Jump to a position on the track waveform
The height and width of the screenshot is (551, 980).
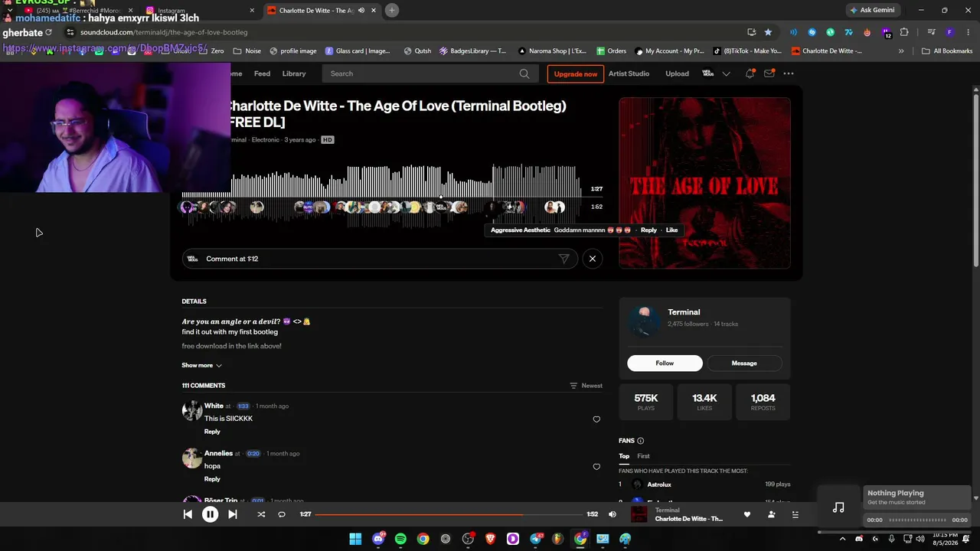coord(381,197)
